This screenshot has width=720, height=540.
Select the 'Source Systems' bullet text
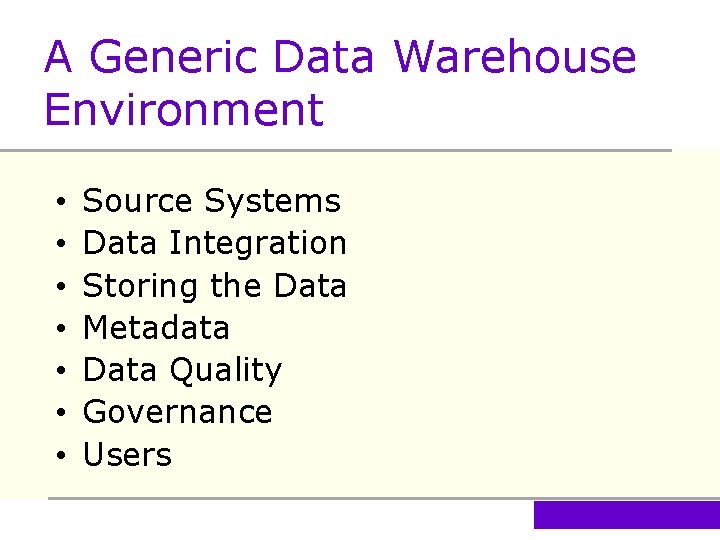click(211, 201)
